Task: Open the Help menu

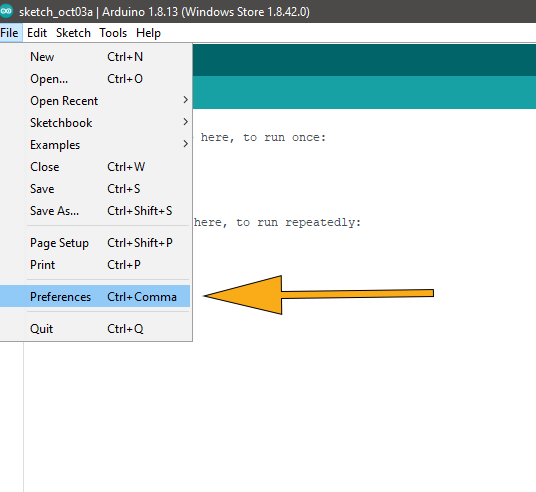Action: [148, 33]
